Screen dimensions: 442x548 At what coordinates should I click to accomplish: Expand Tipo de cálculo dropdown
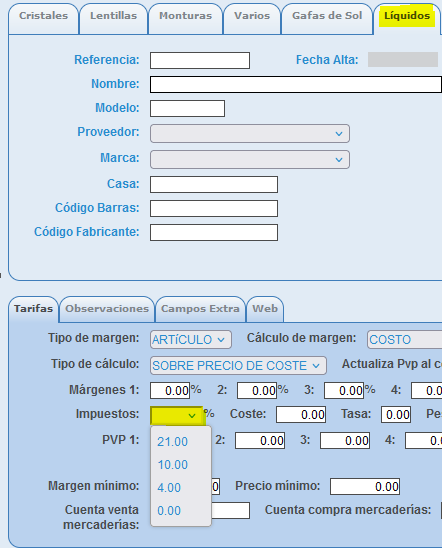[x=238, y=366]
